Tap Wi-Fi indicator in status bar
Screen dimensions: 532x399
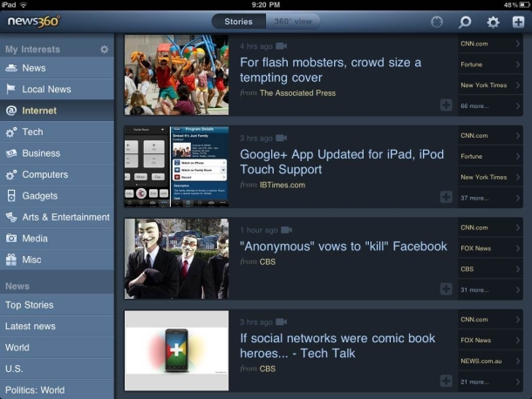coord(24,4)
